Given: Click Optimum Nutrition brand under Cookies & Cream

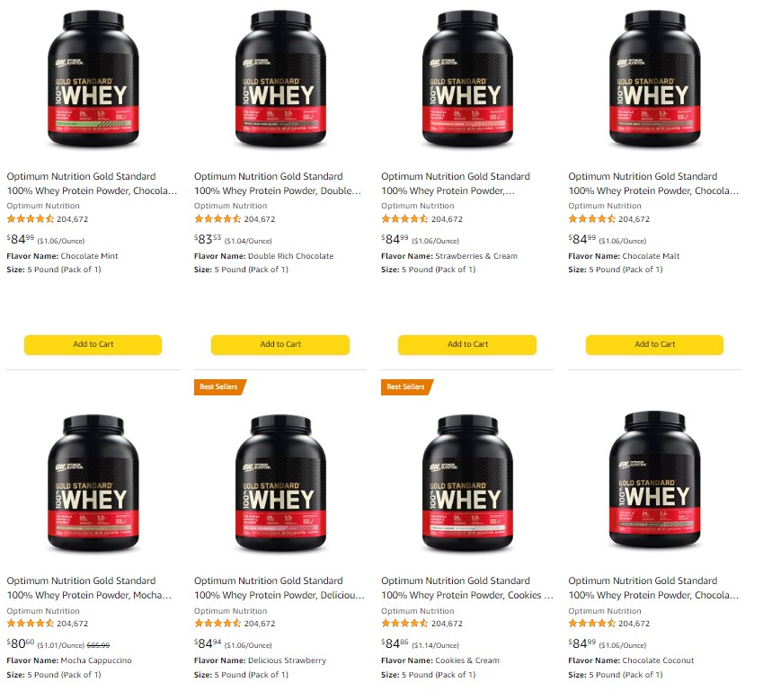Looking at the screenshot, I should tap(418, 610).
